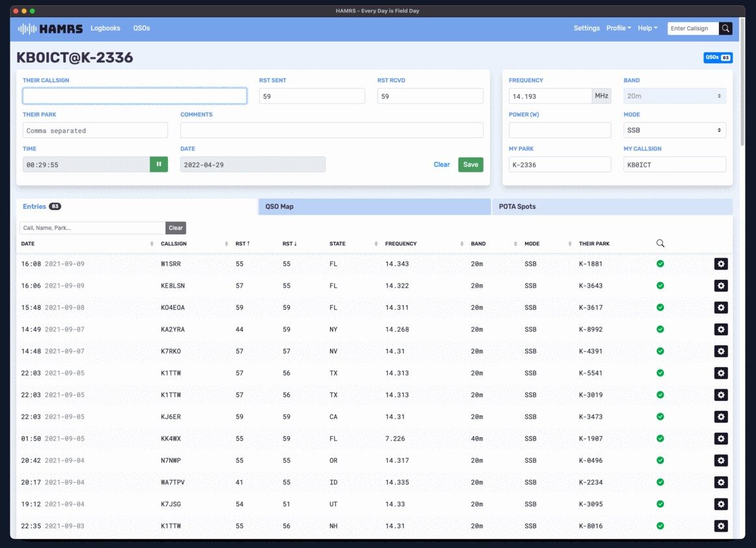This screenshot has width=756, height=548.
Task: Click the callsign search magnifier icon
Action: (725, 28)
